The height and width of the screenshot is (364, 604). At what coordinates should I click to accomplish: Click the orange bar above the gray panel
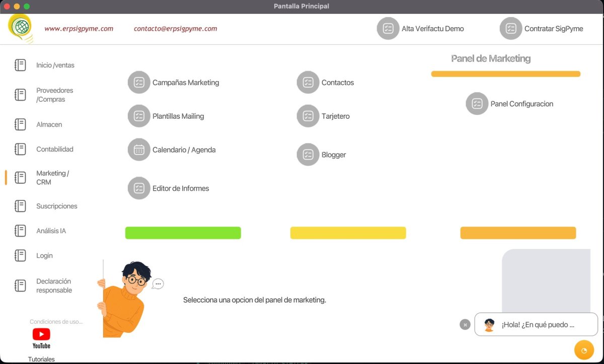(518, 233)
